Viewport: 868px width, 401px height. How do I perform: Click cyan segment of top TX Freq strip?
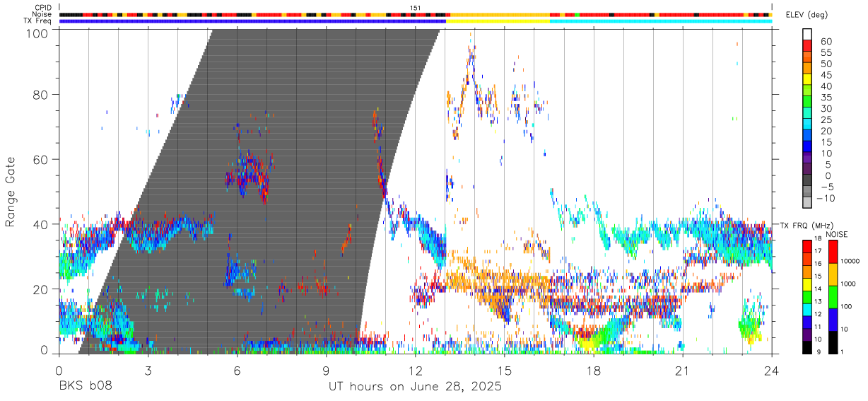click(660, 21)
